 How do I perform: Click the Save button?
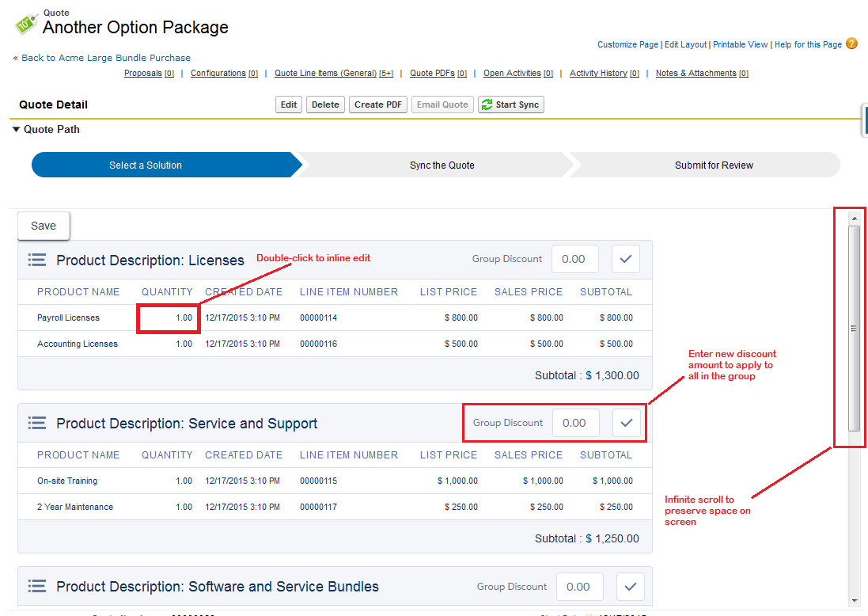tap(44, 226)
